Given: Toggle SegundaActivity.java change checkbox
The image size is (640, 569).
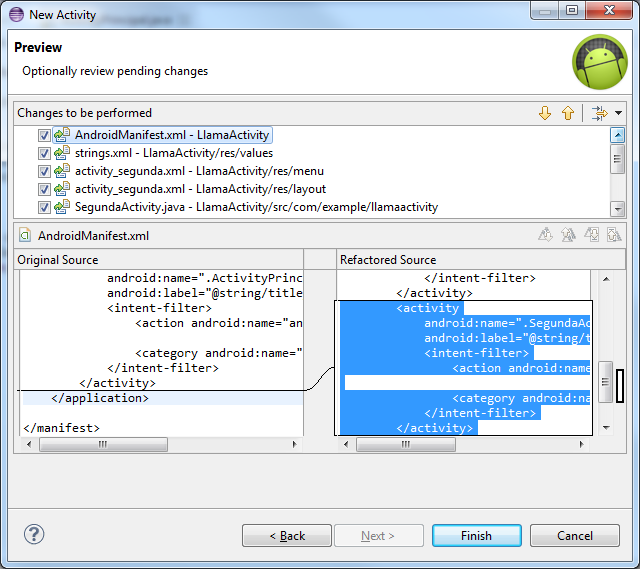Looking at the screenshot, I should pos(44,207).
